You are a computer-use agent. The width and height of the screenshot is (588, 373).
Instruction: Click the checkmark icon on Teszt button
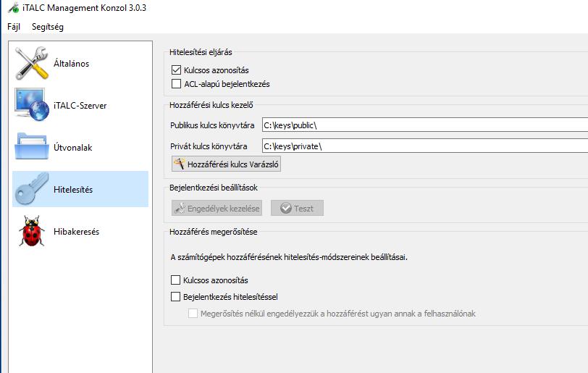[x=286, y=208]
